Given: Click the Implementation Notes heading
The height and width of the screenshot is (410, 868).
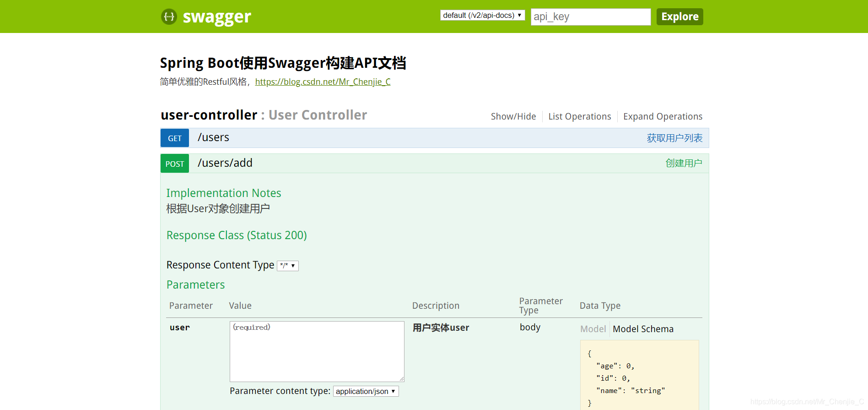Looking at the screenshot, I should 224,193.
